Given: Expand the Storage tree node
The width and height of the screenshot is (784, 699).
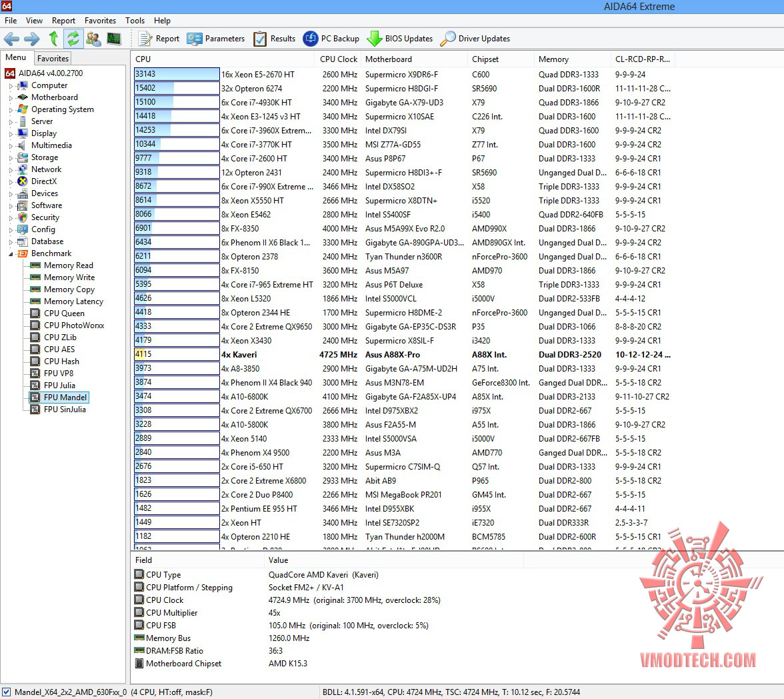Looking at the screenshot, I should [x=11, y=157].
